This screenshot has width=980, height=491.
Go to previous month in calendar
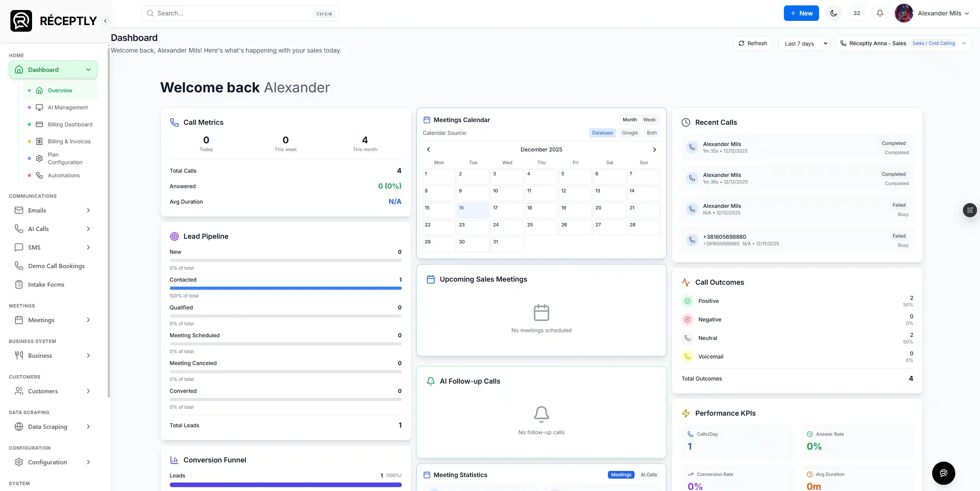click(x=428, y=150)
